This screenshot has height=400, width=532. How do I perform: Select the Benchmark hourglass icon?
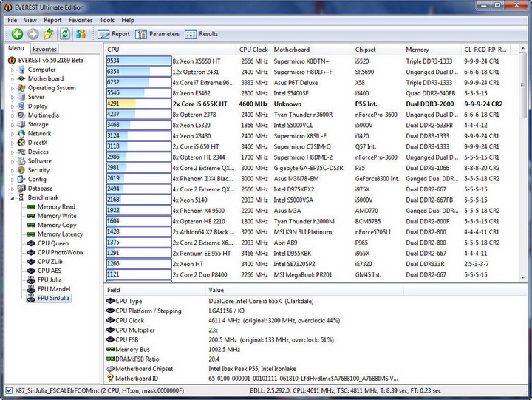tap(21, 197)
